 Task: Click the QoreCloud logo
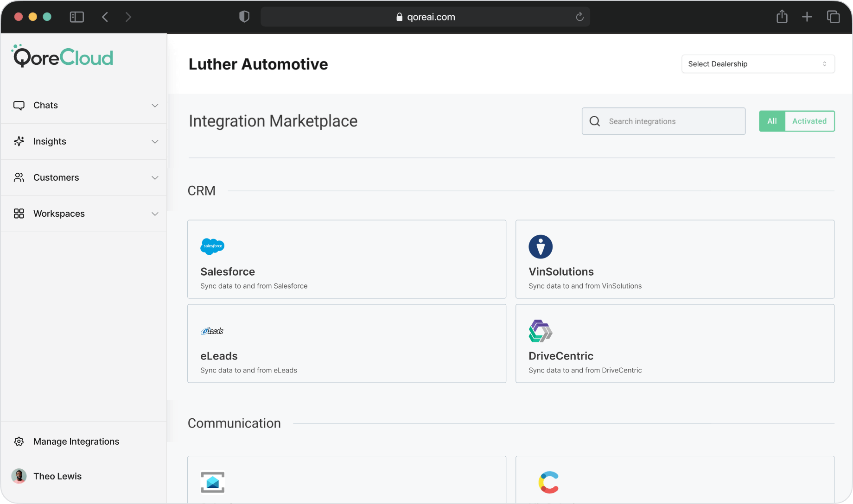coord(62,57)
